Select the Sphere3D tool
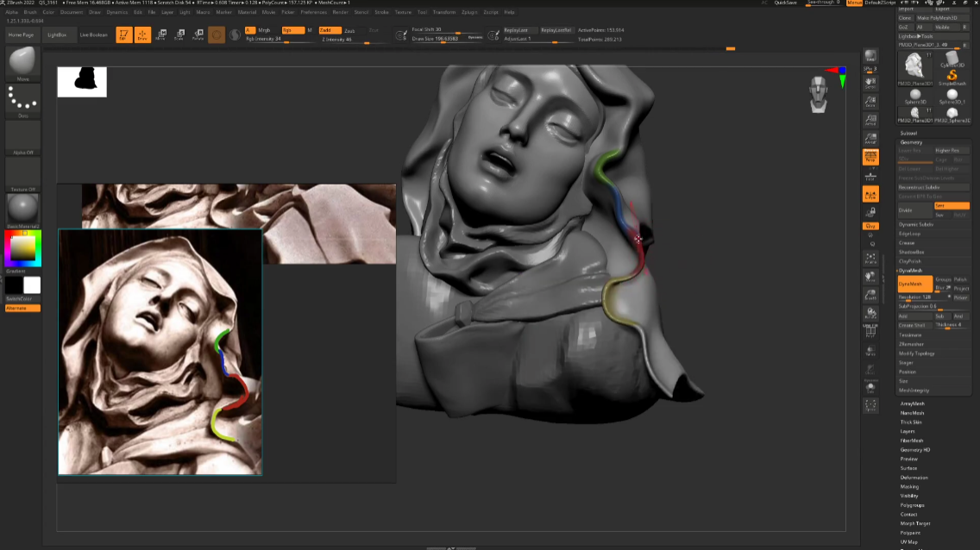The image size is (980, 550). coord(915,97)
